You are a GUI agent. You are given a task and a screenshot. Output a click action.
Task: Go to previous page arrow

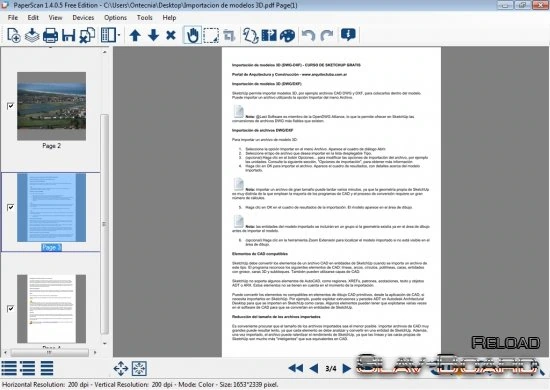(x=314, y=368)
